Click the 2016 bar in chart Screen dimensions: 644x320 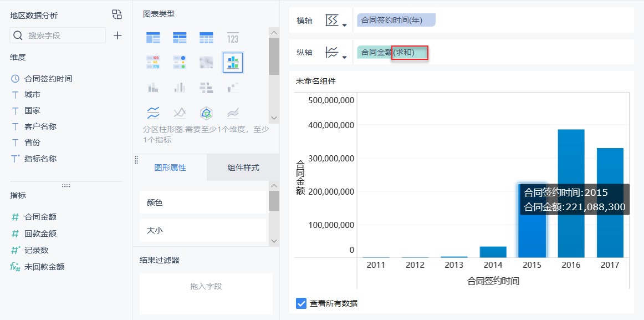coord(571,194)
